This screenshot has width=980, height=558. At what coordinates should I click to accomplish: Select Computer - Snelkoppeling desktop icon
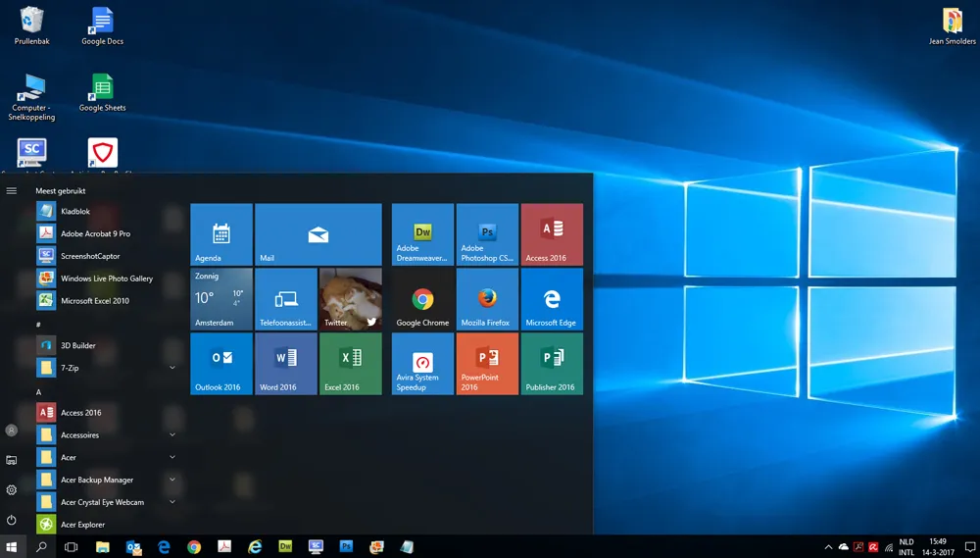coord(32,97)
